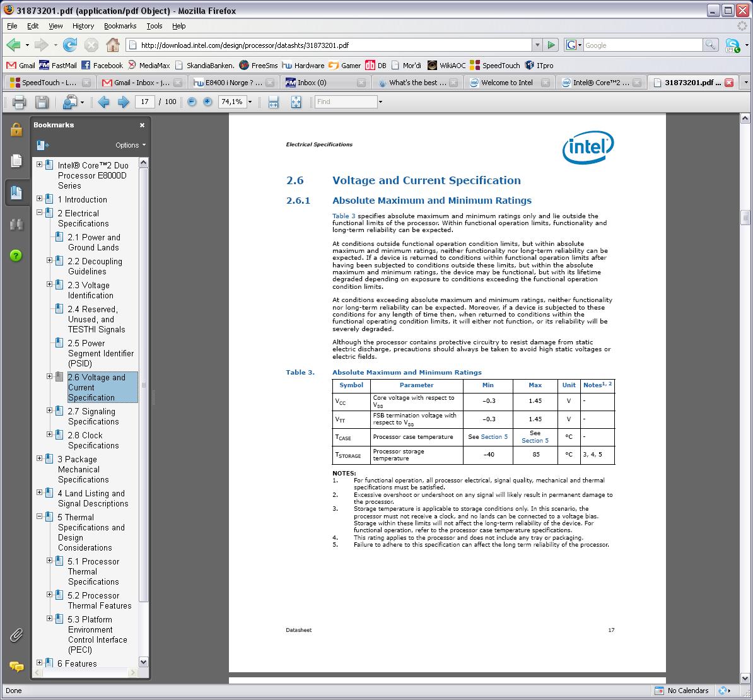Click the search magnifier in Google box
The height and width of the screenshot is (700, 753).
[710, 45]
